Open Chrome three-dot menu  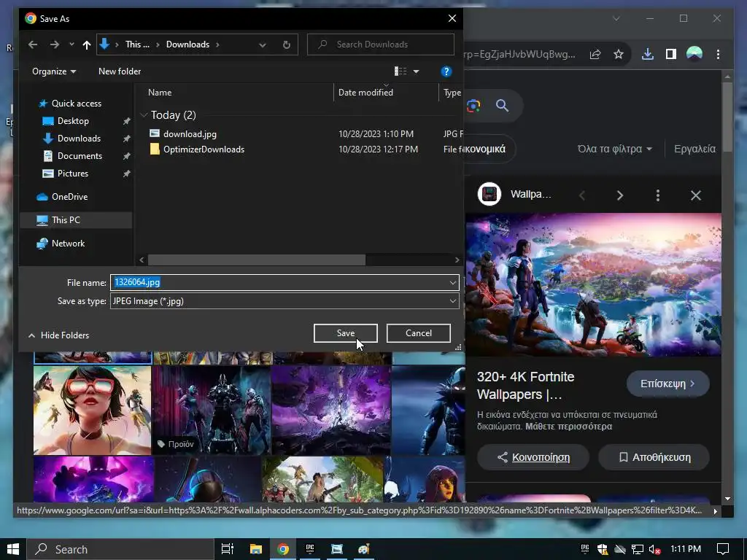point(718,54)
